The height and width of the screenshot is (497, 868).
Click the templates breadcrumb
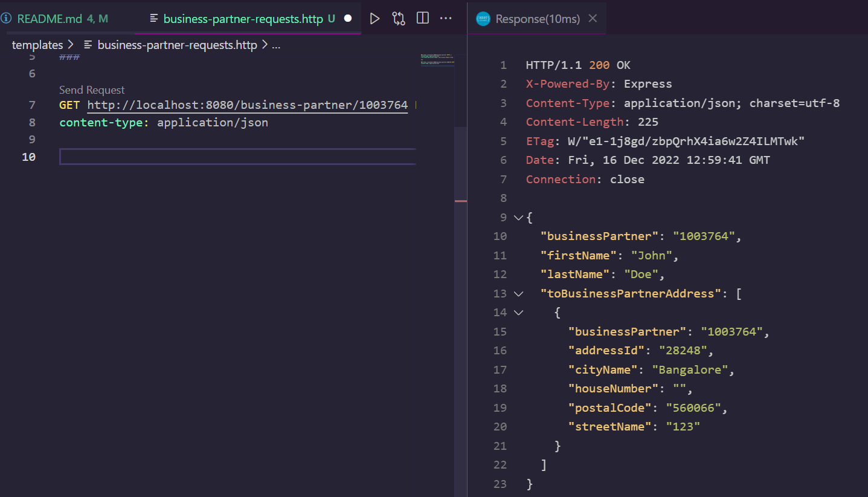point(37,45)
